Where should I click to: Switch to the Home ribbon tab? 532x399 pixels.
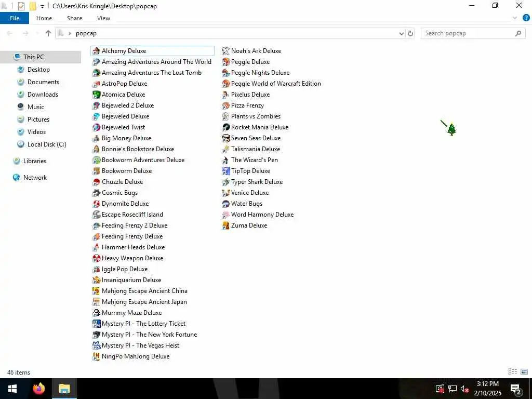pyautogui.click(x=44, y=18)
